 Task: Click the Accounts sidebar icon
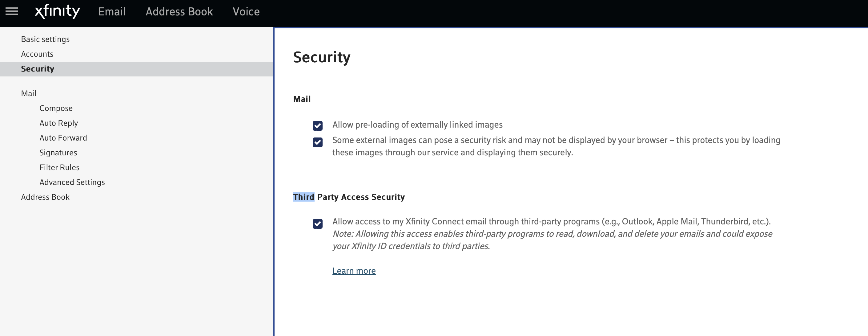(37, 54)
